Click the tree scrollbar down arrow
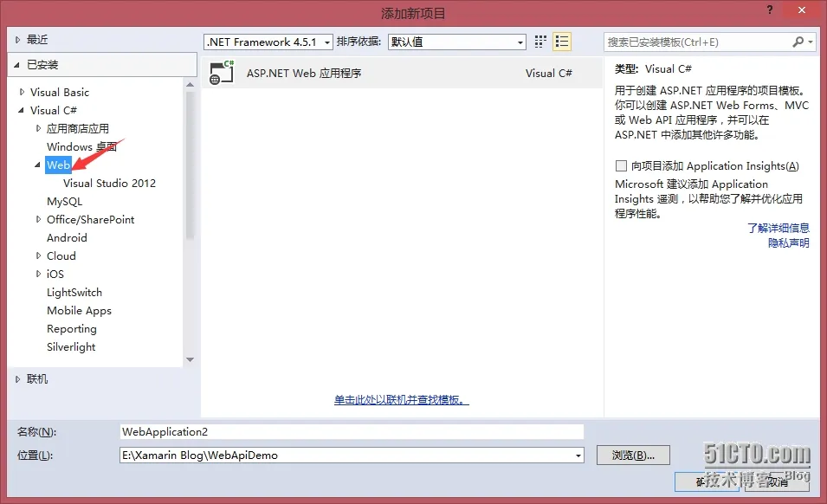Image resolution: width=827 pixels, height=504 pixels. point(190,359)
